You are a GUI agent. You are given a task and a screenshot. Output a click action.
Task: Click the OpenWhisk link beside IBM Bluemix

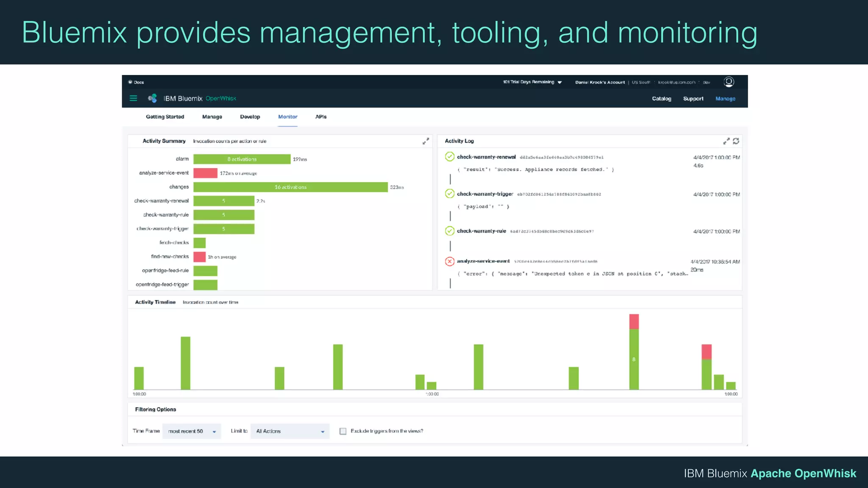click(221, 98)
